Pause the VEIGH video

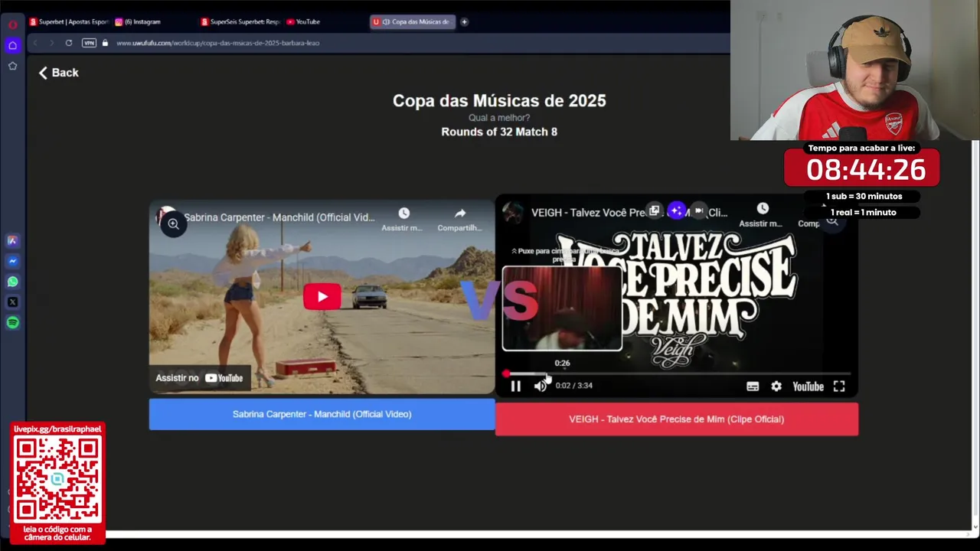coord(516,386)
